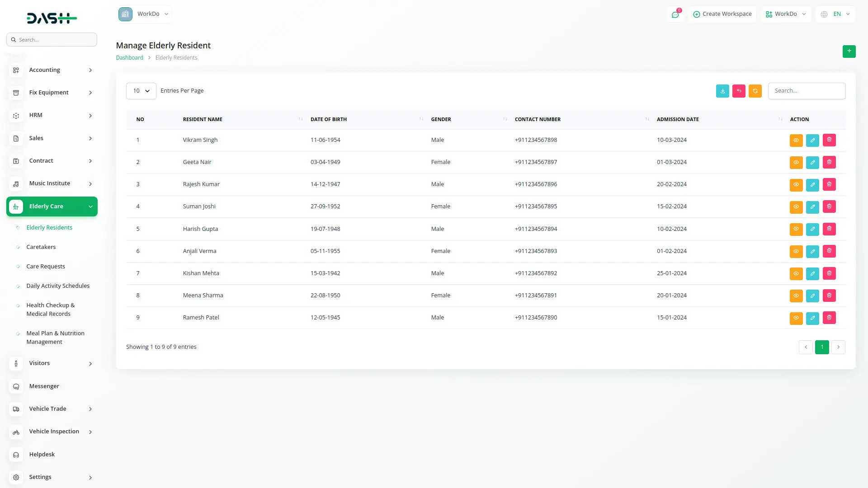View Harish Gupta's details with eye icon
The height and width of the screenshot is (488, 868).
[x=796, y=229]
